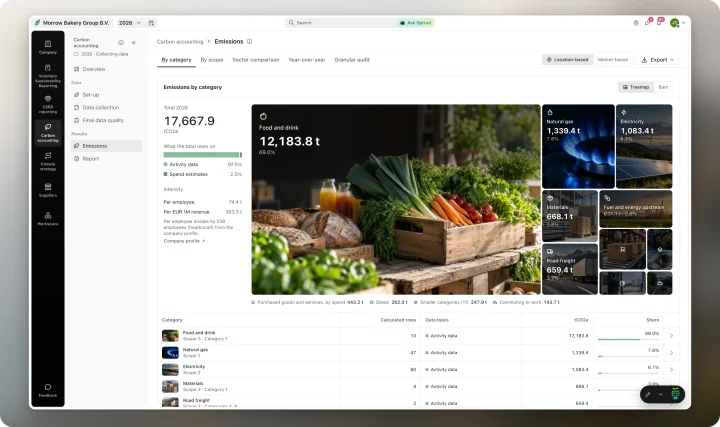Viewport: 720px width, 427px height.
Task: Click the Morrow Bakery Group B.V. name
Action: 76,22
